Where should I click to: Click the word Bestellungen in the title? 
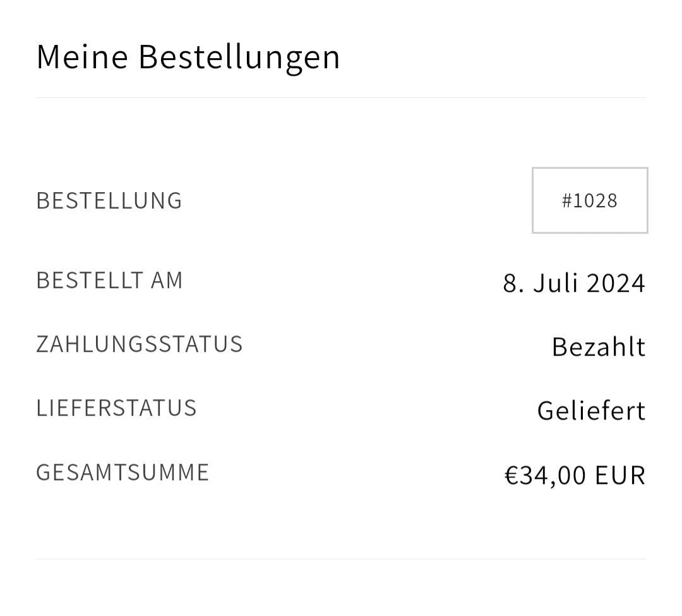click(x=239, y=56)
